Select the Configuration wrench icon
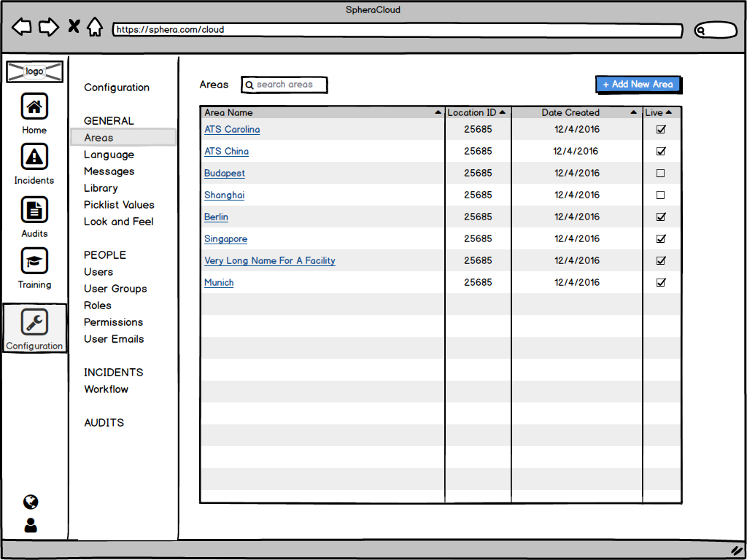Viewport: 747px width, 560px height. (34, 322)
